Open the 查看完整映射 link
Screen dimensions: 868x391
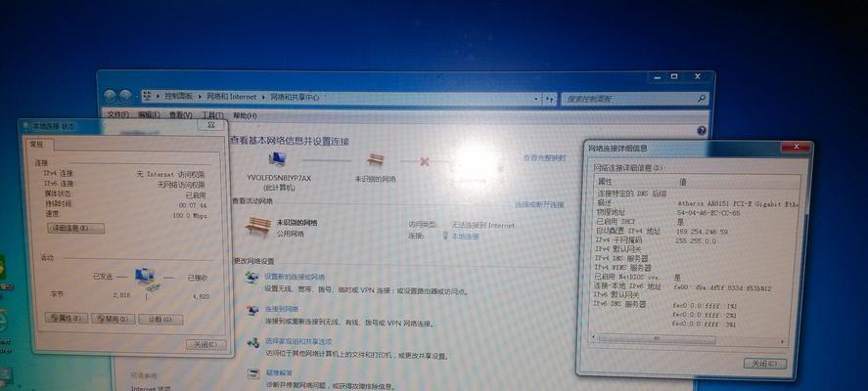pos(545,157)
